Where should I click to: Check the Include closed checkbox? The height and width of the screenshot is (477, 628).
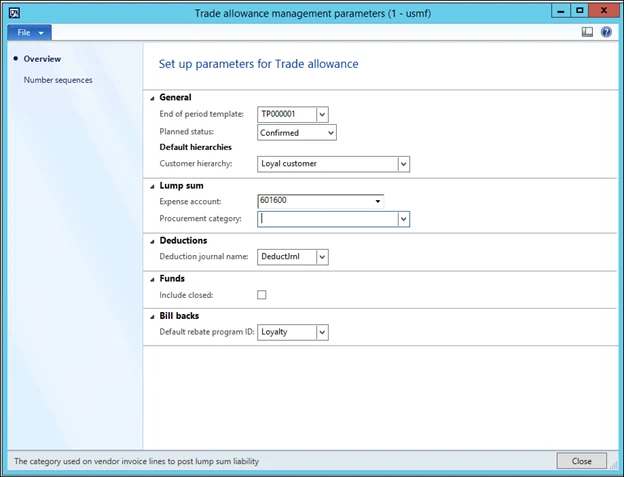coord(262,295)
